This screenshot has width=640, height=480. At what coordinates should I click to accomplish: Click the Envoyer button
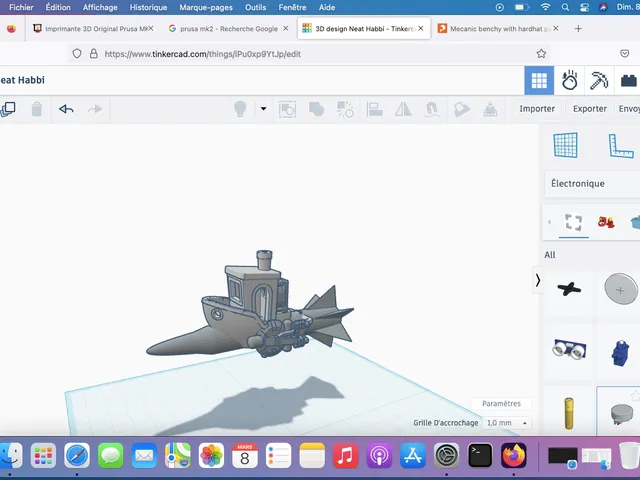coord(629,109)
